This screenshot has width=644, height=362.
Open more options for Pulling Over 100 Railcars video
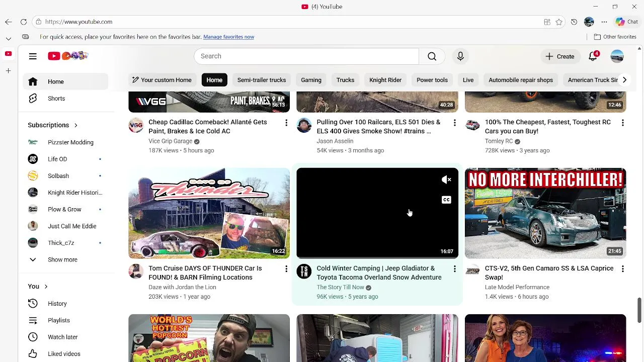pyautogui.click(x=454, y=123)
